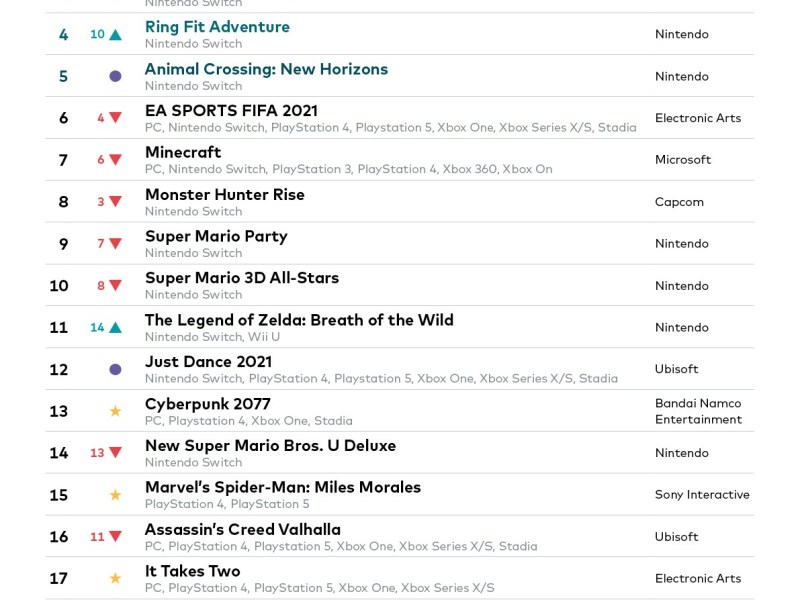Click the gold star beside Miles Morales

pos(115,495)
